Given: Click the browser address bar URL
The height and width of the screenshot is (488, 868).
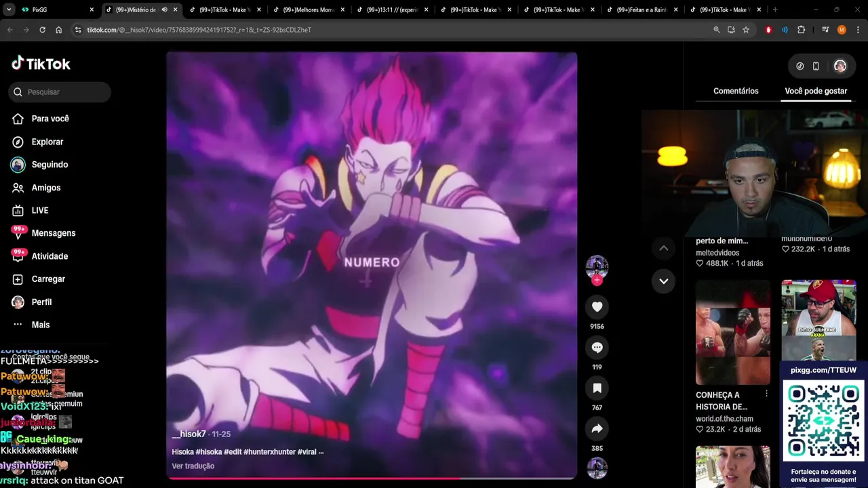Looking at the screenshot, I should (x=199, y=30).
